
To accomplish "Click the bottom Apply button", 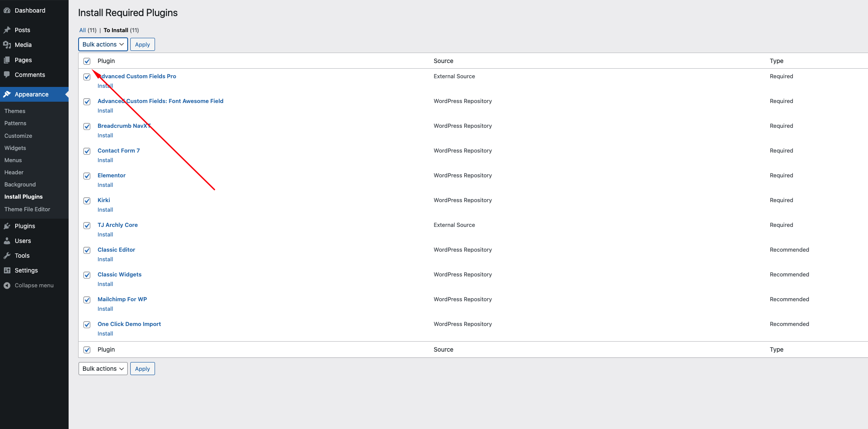I will click(142, 369).
